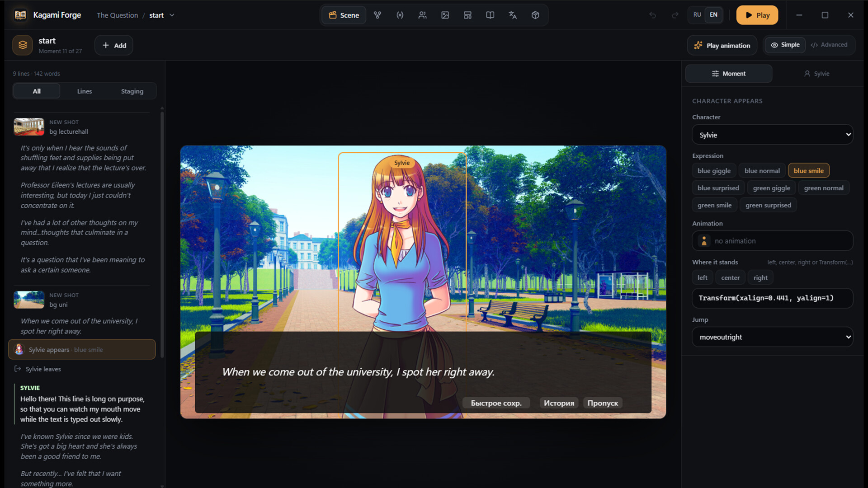The image size is (868, 488).
Task: Click История button in preview
Action: point(559,403)
